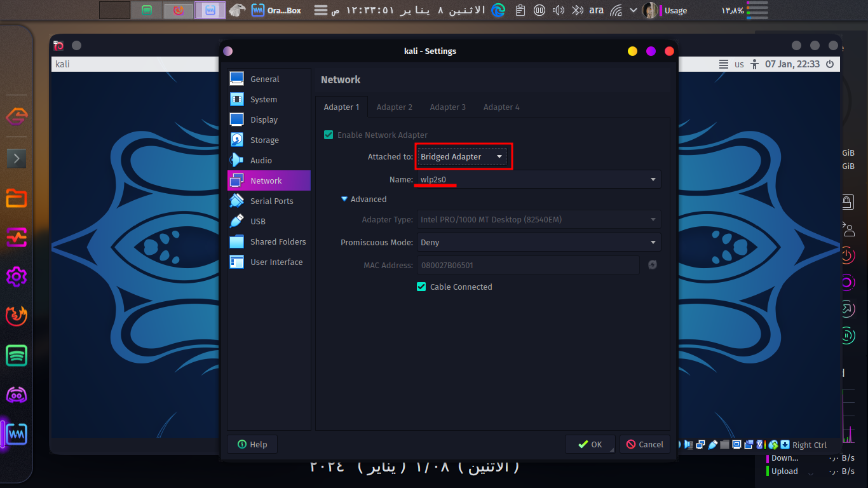Open the VirtualBox icon in the dock
868x488 pixels.
(17, 435)
